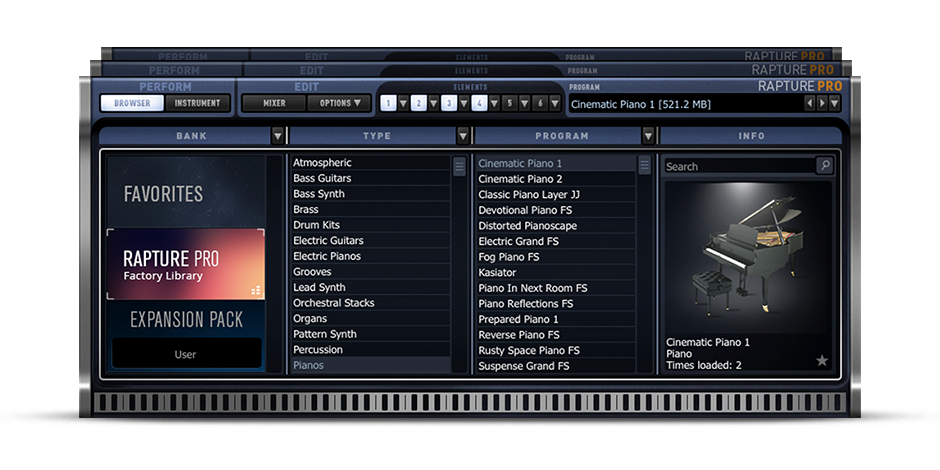Load the Kasiator program
The image size is (940, 470).
click(x=556, y=272)
